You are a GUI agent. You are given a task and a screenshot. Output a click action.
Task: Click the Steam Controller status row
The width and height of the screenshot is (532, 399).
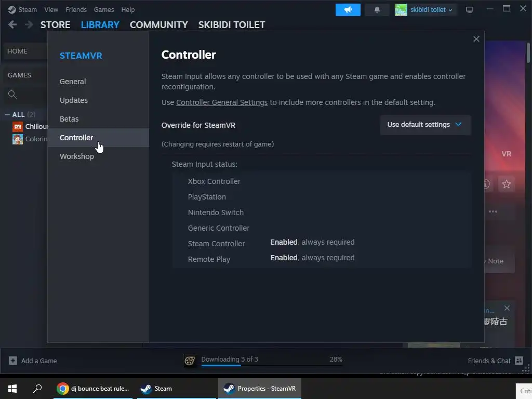pyautogui.click(x=321, y=243)
